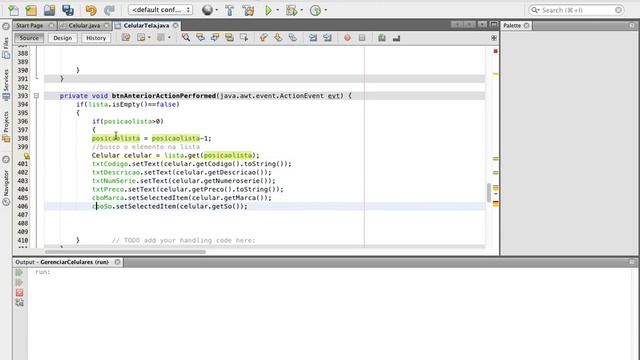640x360 pixels.
Task: Stop the running process in Output
Action: (19, 293)
